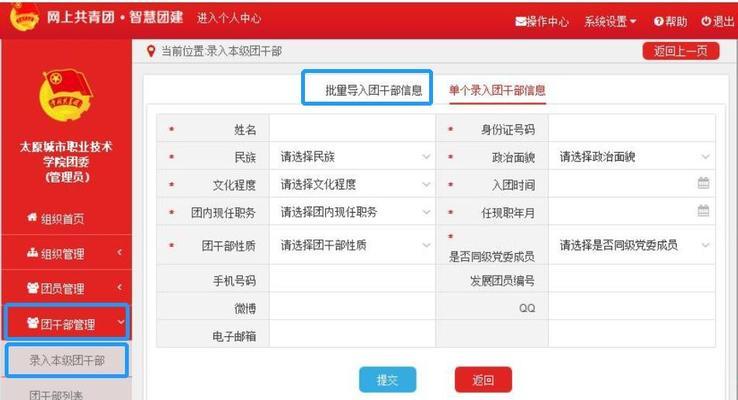This screenshot has height=400, width=738.
Task: Click the 手机号码 input field
Action: point(353,280)
